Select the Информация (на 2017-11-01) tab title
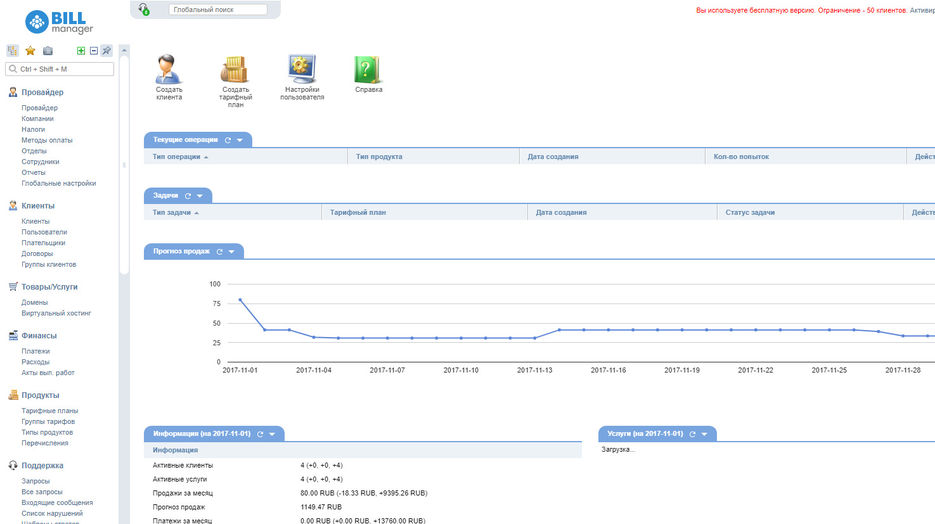 pos(202,434)
